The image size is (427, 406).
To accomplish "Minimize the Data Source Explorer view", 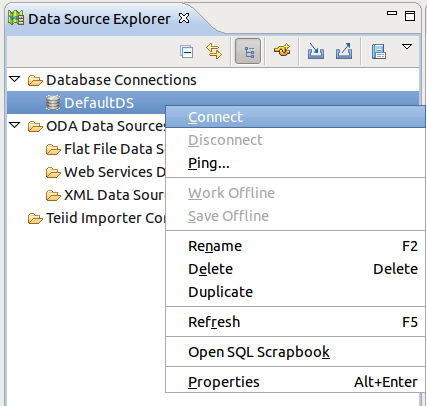I will click(392, 13).
